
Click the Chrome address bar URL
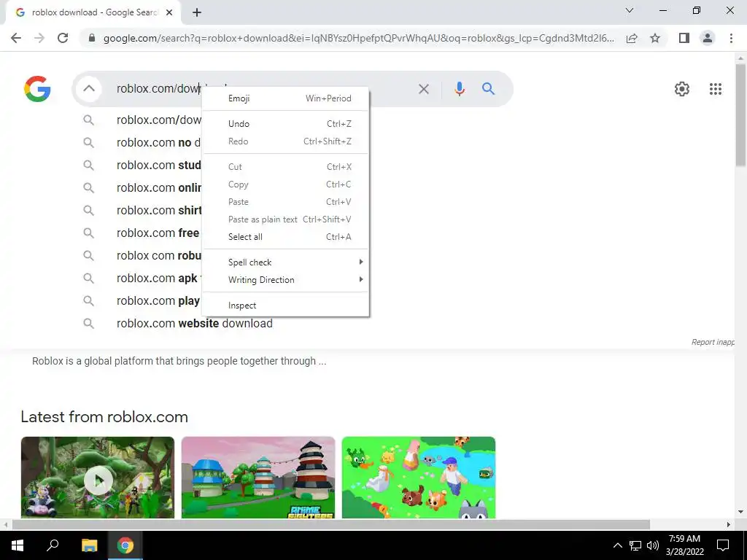pyautogui.click(x=358, y=38)
